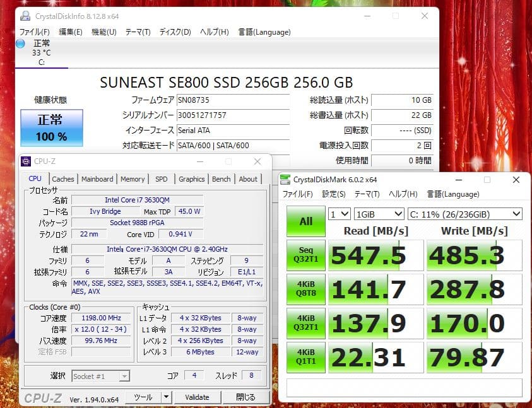Viewport: 532px width, 408px height.
Task: Start the 4KiB Q32T1 benchmark test
Action: pyautogui.click(x=305, y=323)
